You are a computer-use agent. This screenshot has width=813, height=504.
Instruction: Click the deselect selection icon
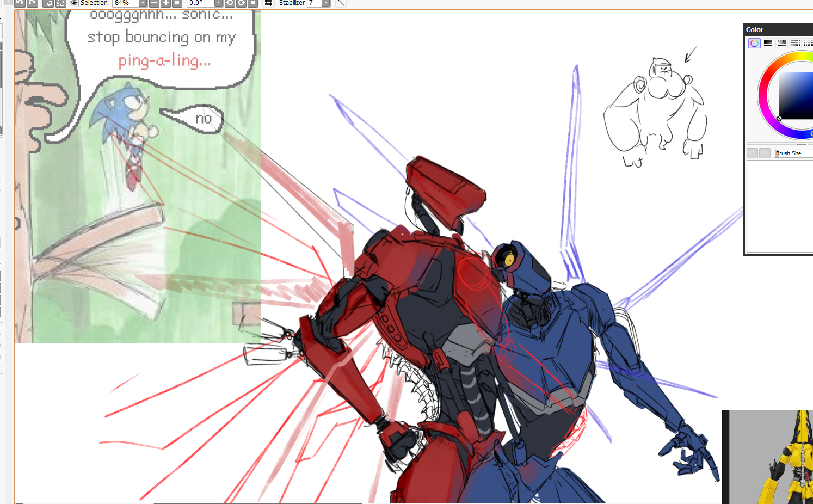pyautogui.click(x=48, y=3)
